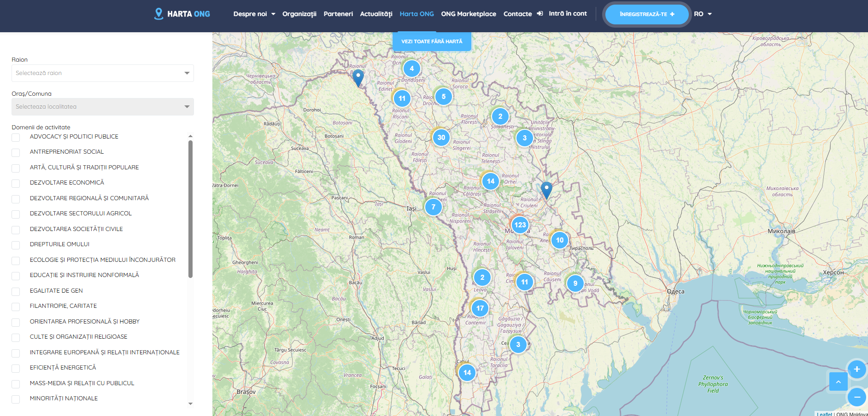Click the Vezi toate fără hartă button
Image resolution: width=868 pixels, height=416 pixels.
[x=432, y=41]
